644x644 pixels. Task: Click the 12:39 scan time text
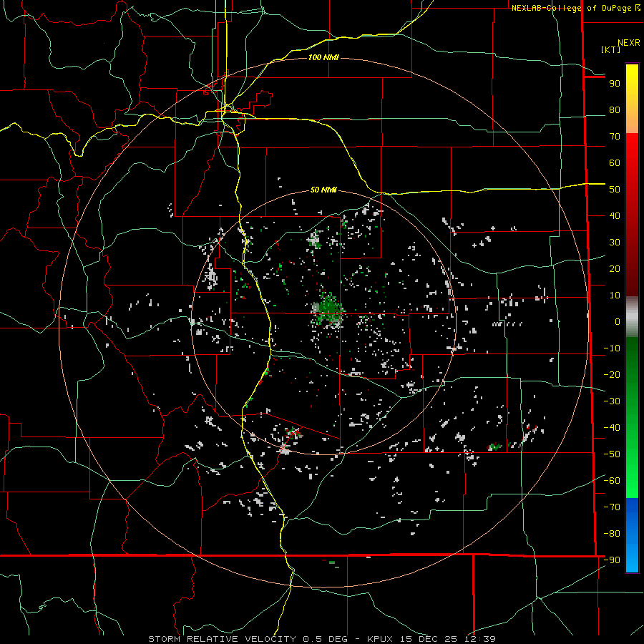(480, 639)
